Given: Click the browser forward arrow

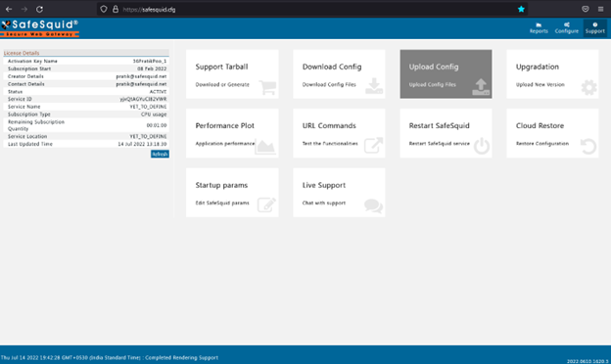Looking at the screenshot, I should (x=24, y=9).
